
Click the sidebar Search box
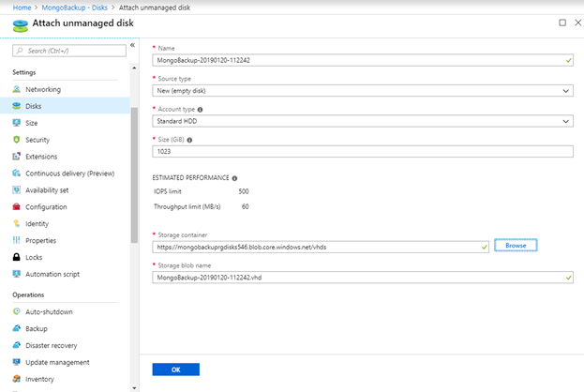(69, 51)
